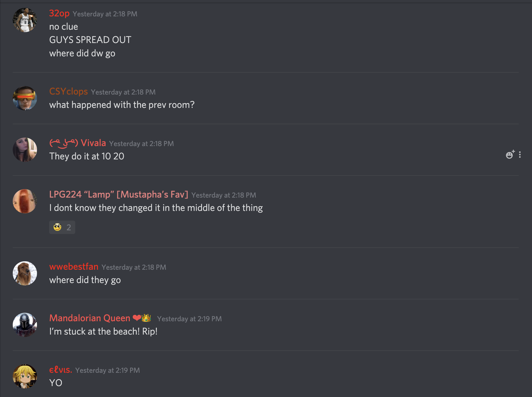This screenshot has width=532, height=397.
Task: Click elvis anime character avatar
Action: click(x=25, y=376)
